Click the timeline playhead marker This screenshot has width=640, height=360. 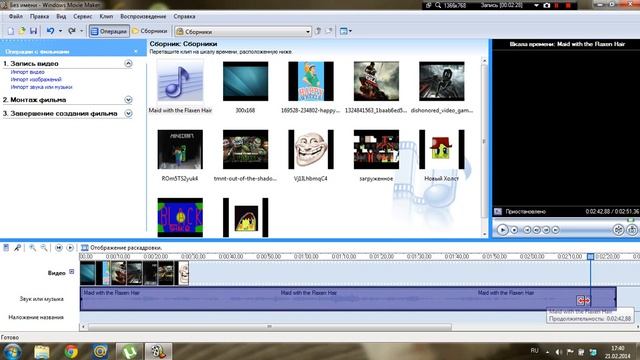coord(590,257)
